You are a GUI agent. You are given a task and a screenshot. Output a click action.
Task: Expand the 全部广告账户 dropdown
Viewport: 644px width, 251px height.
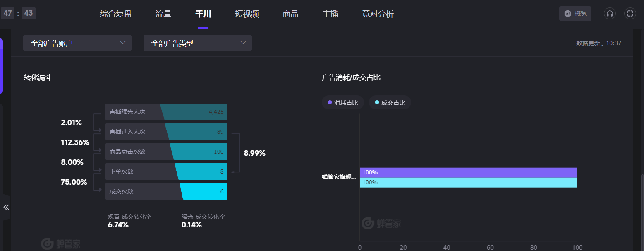(77, 43)
